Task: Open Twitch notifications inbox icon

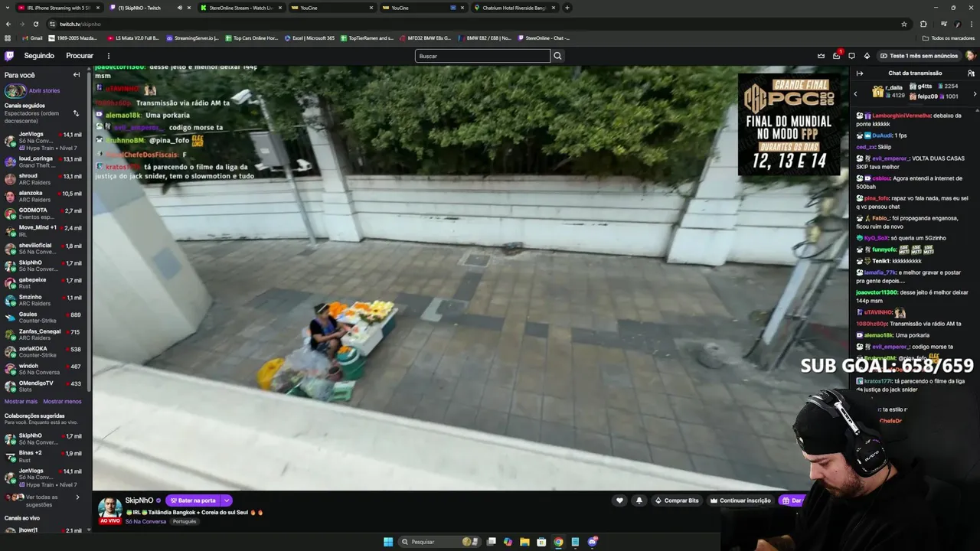Action: click(836, 56)
